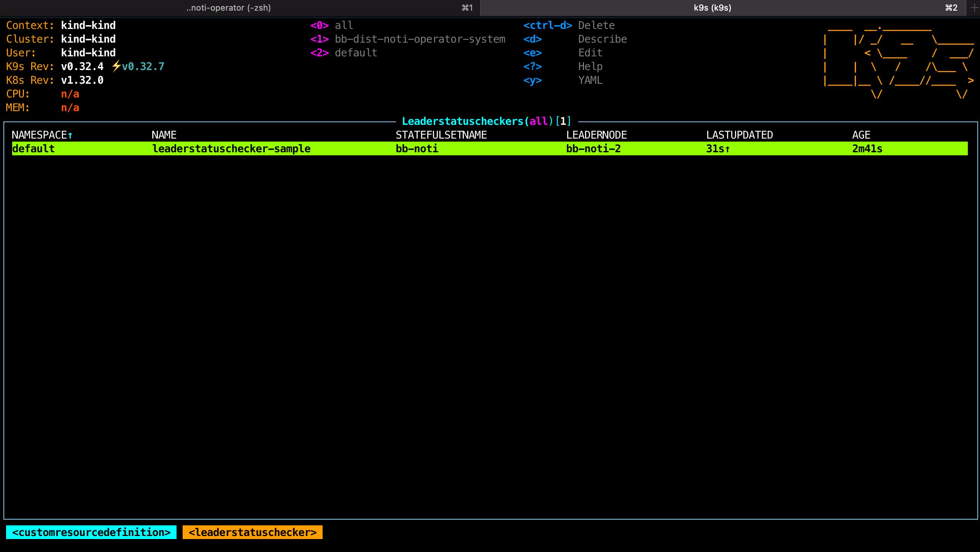Click the K9s ASCII art logo
The height and width of the screenshot is (552, 980).
898,61
